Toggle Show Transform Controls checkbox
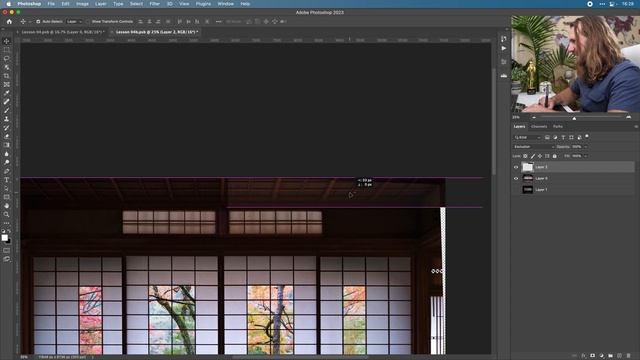Viewport: 640px width, 360px height. [88, 22]
